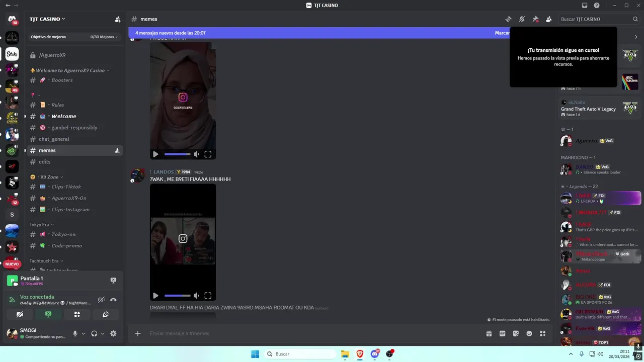Screen dimensions: 644x362
Task: Open File Explorer from taskbar
Action: tap(345, 354)
